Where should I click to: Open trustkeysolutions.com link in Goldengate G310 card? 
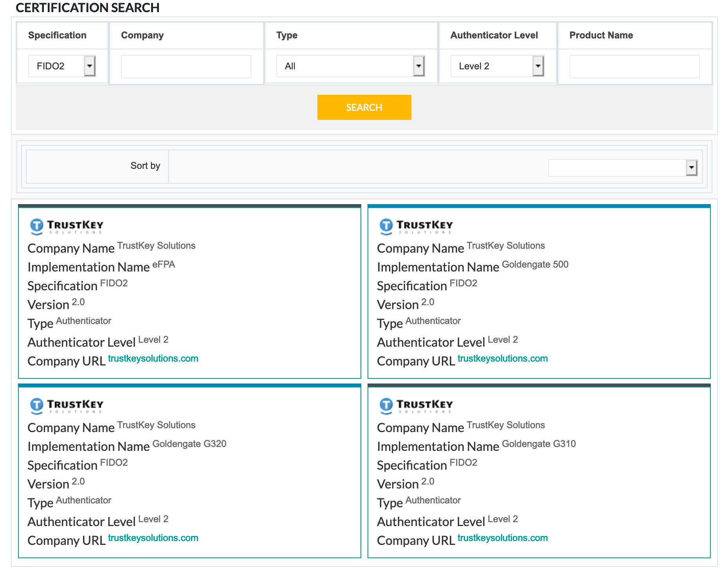[x=503, y=538]
